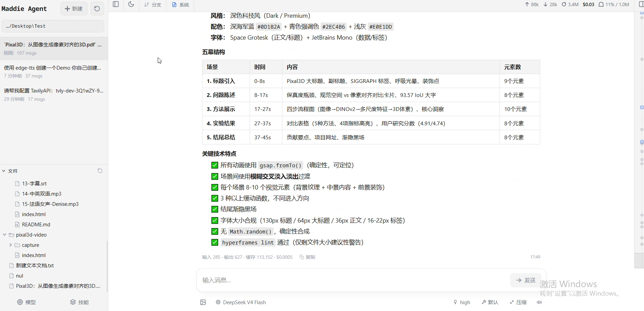Click the checkbox beside hyperframes lint 通过
This screenshot has width=644, height=311.
[215, 242]
